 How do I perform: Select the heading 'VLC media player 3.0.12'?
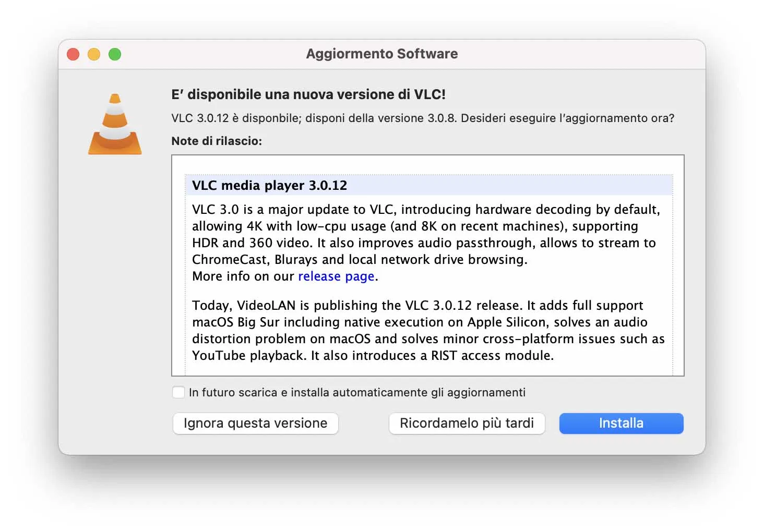(268, 185)
